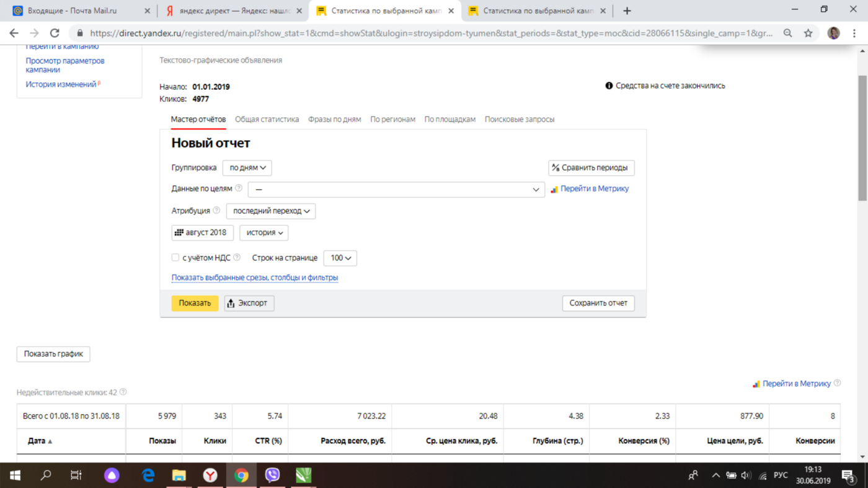Open the Viber app in the taskbar
The height and width of the screenshot is (488, 868).
pos(272,476)
